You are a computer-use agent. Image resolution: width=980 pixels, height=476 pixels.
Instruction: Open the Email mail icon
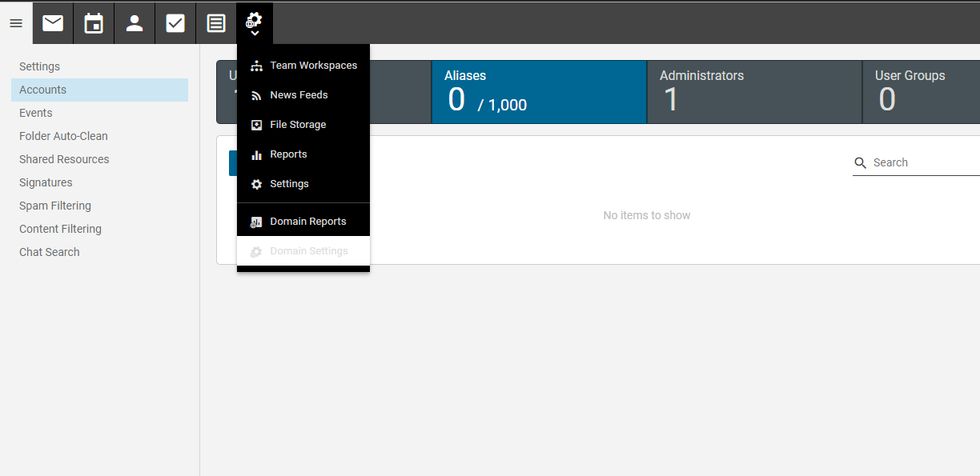click(x=53, y=23)
